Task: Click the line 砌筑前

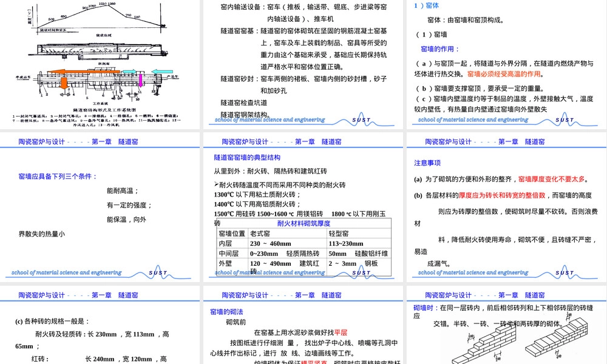Action: (236, 322)
